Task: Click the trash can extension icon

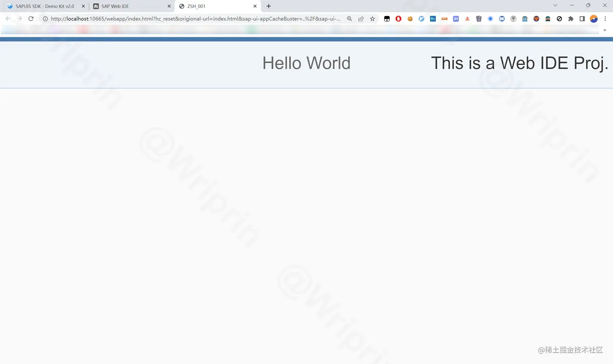Action: click(479, 19)
